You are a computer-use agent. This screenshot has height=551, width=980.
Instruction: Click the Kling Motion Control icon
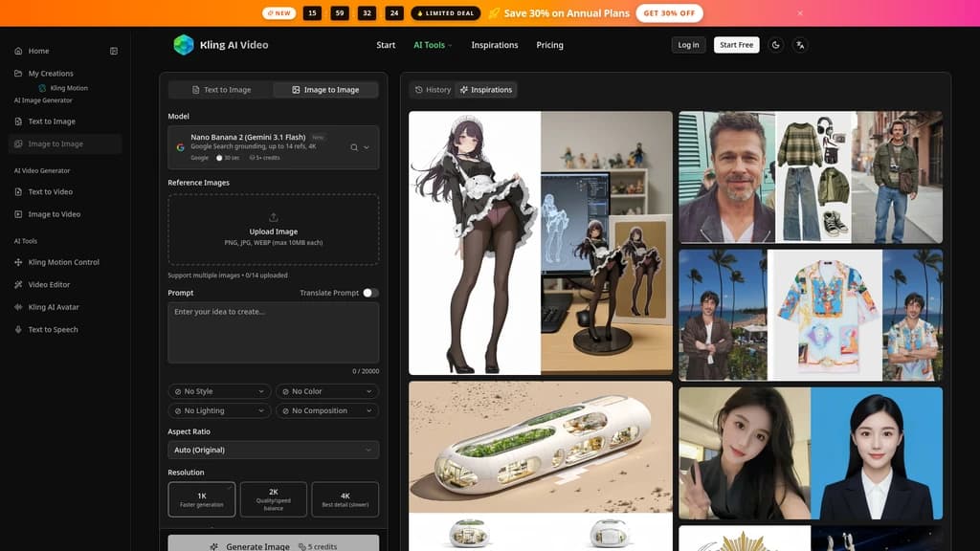[x=18, y=262]
